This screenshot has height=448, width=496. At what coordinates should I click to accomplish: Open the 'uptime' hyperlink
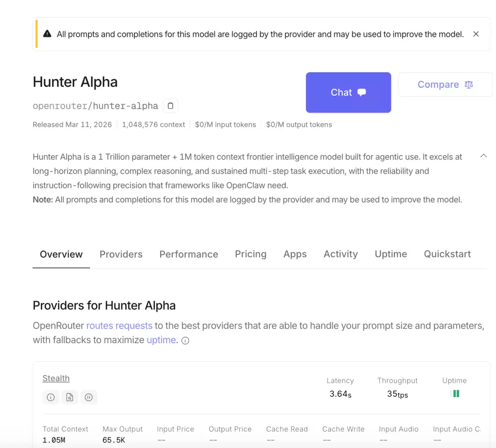[x=161, y=340]
